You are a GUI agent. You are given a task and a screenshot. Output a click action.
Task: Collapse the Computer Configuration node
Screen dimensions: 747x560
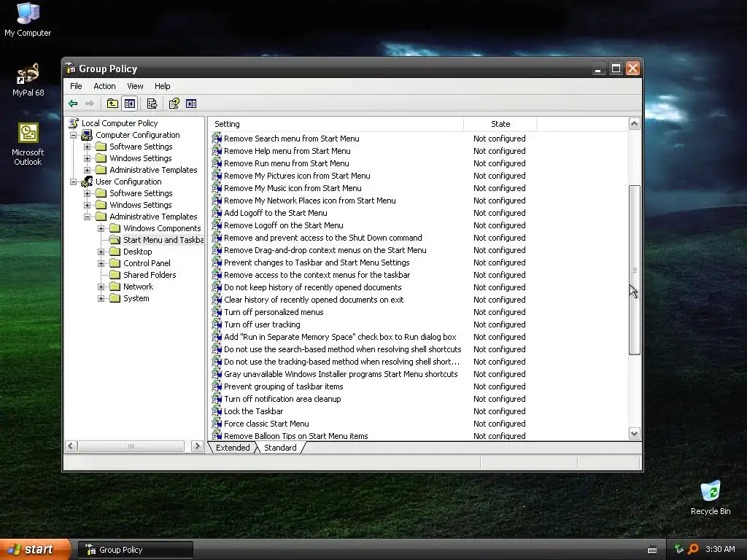coord(74,135)
